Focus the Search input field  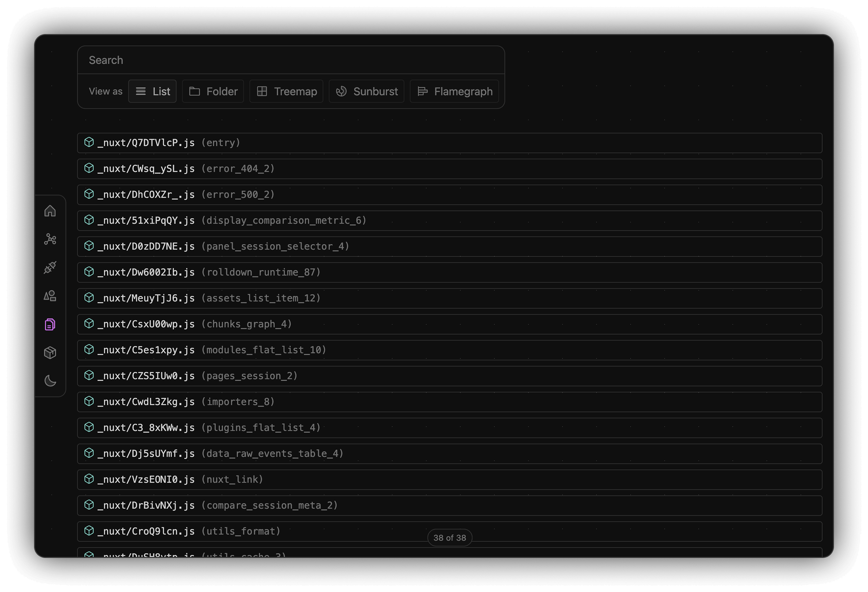[x=291, y=60]
